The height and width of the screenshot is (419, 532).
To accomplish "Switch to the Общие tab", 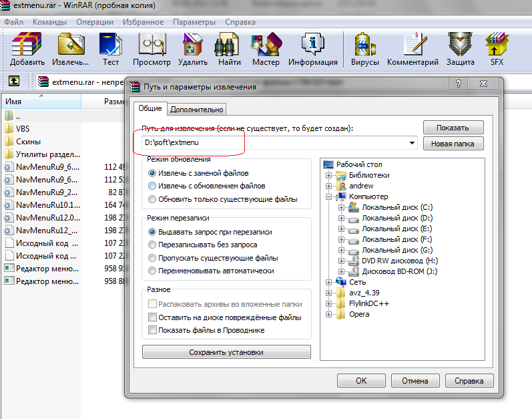I will pyautogui.click(x=150, y=108).
